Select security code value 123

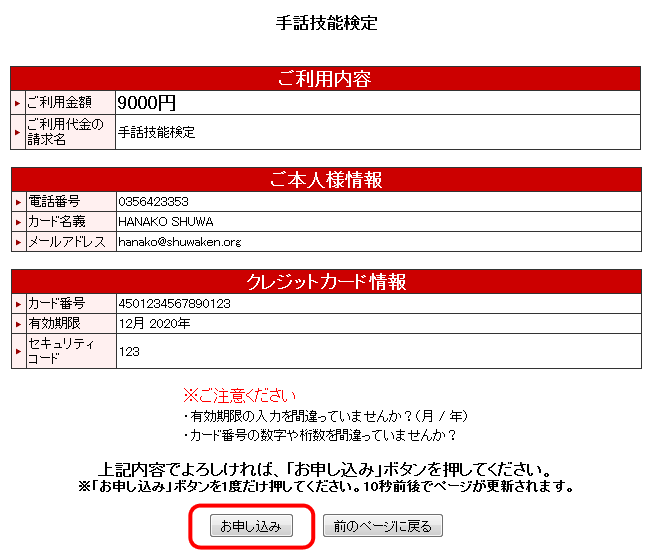tap(129, 352)
